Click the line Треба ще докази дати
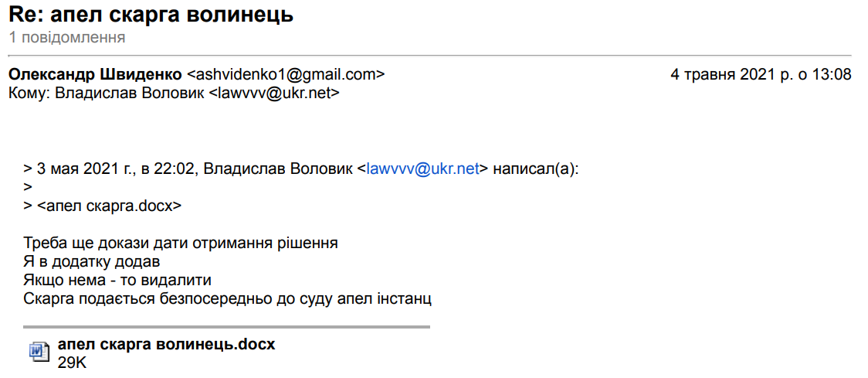 [x=181, y=243]
